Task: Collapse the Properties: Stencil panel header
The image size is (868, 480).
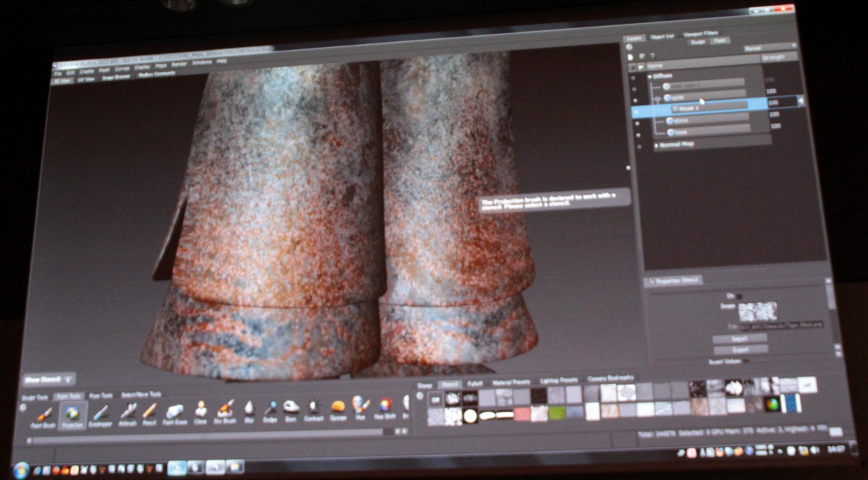Action: click(x=673, y=280)
